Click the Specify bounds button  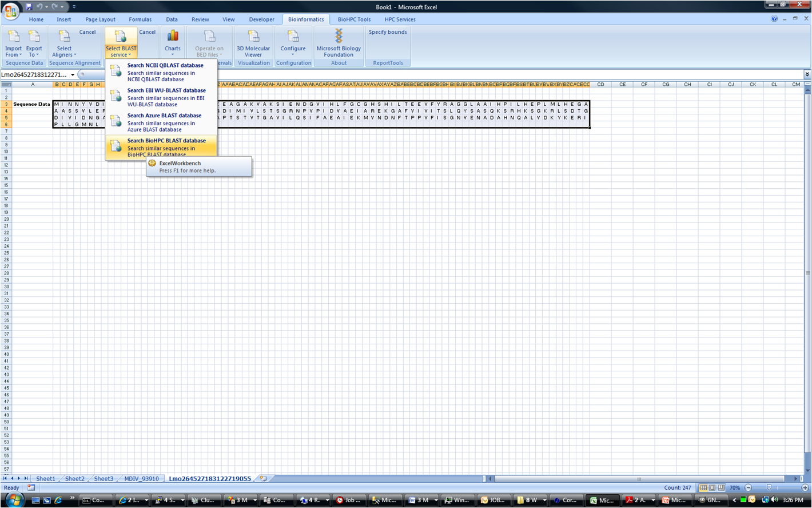pyautogui.click(x=388, y=32)
